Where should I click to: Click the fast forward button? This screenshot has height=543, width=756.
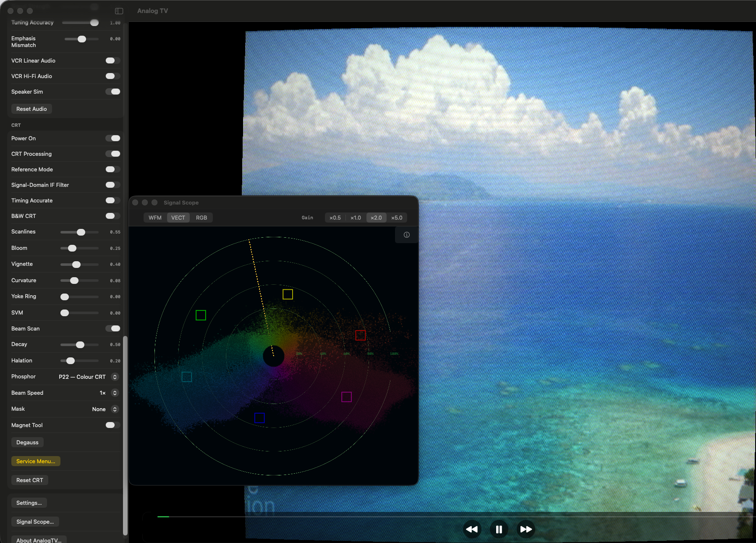(x=526, y=529)
